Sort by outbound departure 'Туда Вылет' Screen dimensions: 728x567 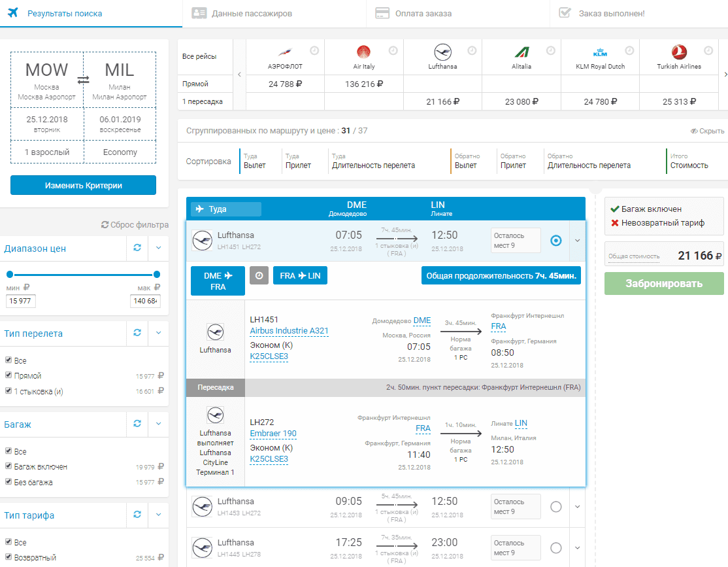[x=254, y=161]
